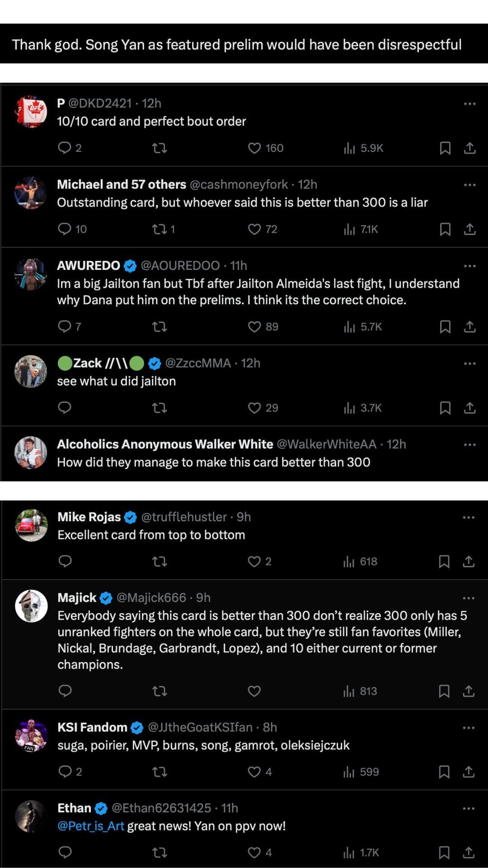The image size is (488, 868).
Task: Reply to AWUREDO's Jailton tweet
Action: point(65,326)
